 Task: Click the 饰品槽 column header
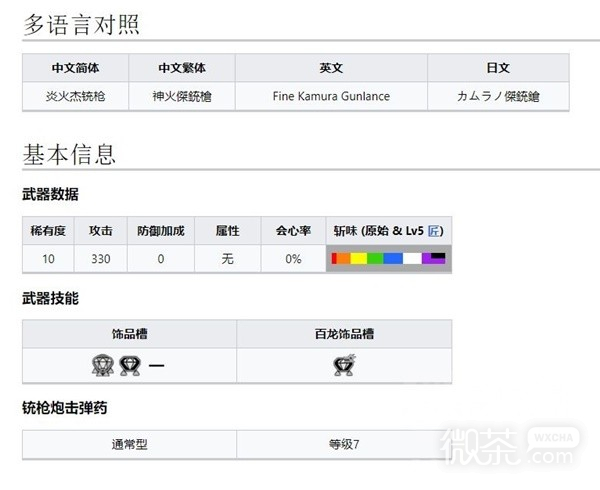tap(129, 334)
